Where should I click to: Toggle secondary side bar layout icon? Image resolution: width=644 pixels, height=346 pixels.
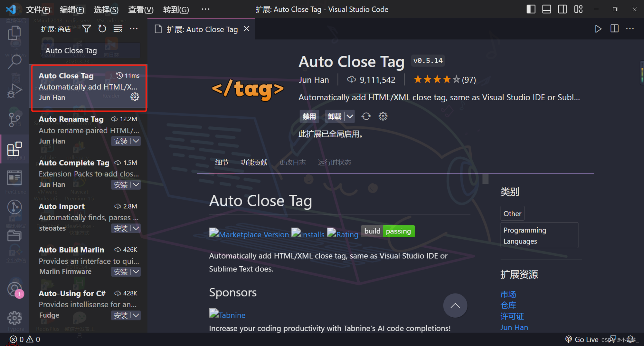coord(563,9)
